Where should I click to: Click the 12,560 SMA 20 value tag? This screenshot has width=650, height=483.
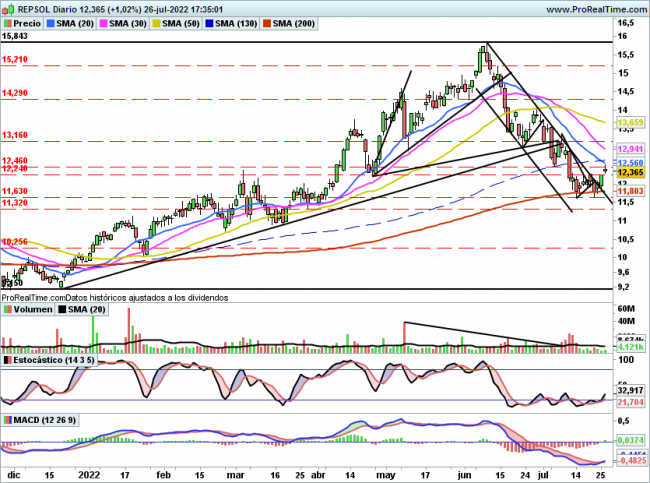pyautogui.click(x=630, y=163)
